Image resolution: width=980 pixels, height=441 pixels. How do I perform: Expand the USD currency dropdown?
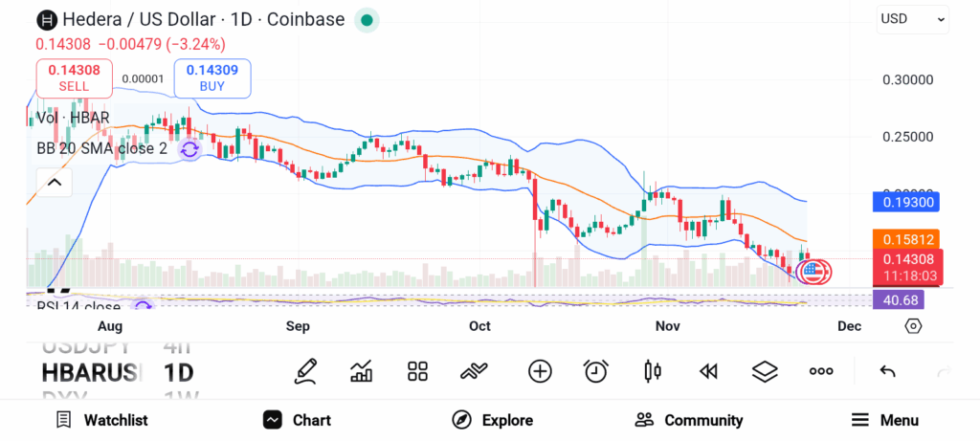click(x=913, y=18)
